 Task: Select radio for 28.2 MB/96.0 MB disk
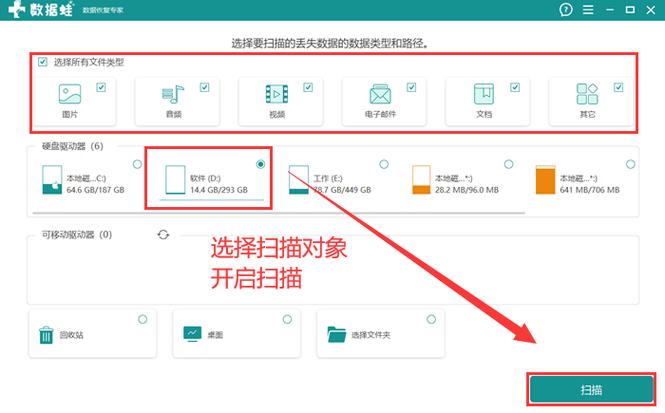[x=509, y=164]
